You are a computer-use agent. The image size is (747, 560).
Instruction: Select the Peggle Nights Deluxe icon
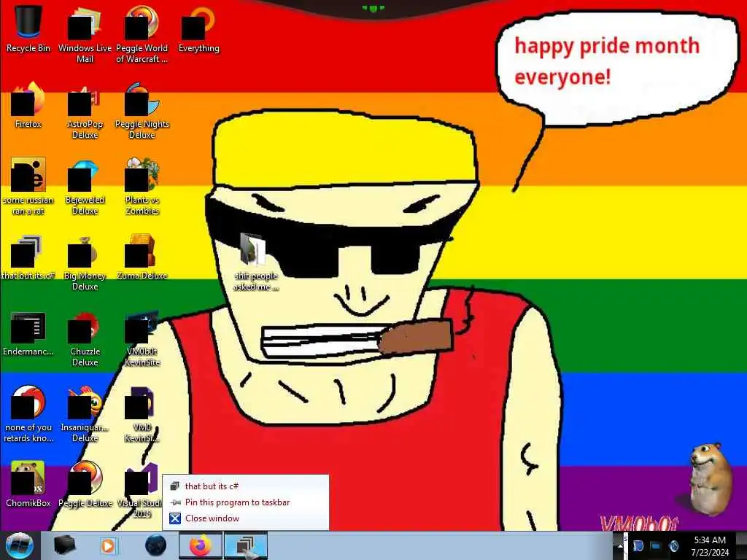click(x=142, y=111)
